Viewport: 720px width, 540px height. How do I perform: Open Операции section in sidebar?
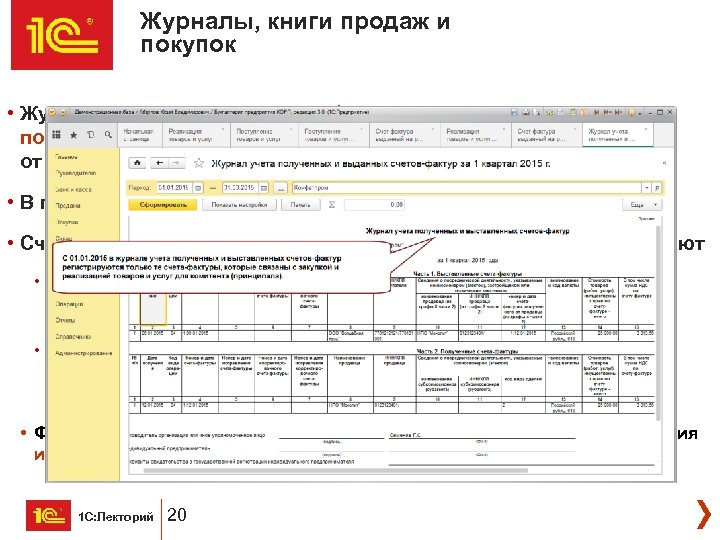pyautogui.click(x=69, y=304)
